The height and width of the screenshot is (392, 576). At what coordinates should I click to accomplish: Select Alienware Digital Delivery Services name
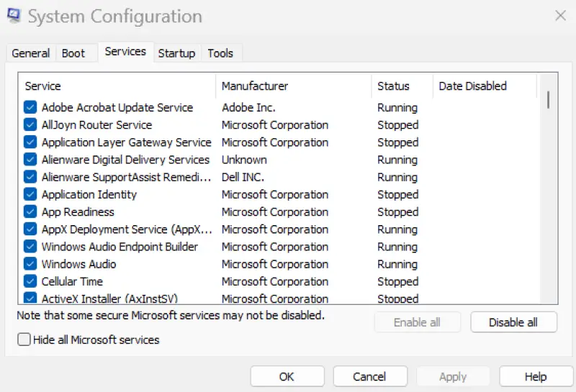[x=125, y=160]
